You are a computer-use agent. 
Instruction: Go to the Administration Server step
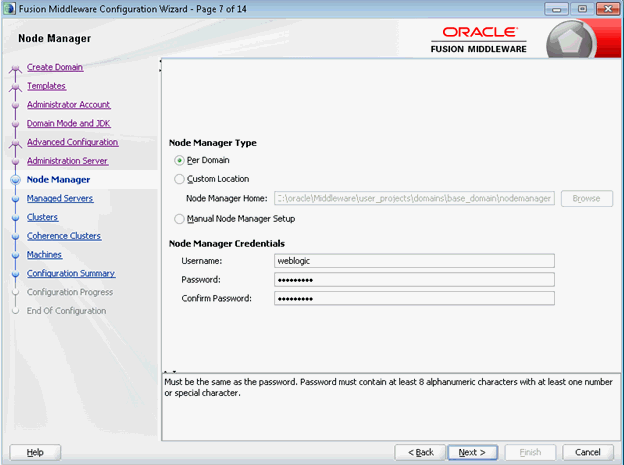[x=67, y=161]
